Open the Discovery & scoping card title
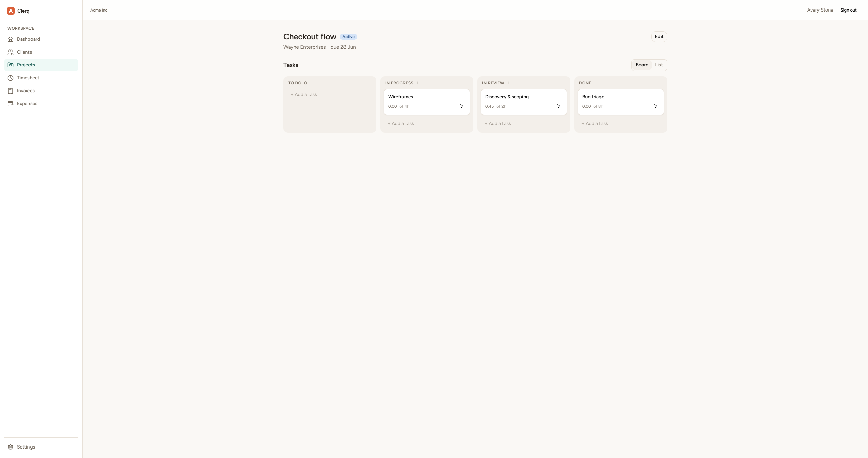This screenshot has height=458, width=868. click(x=507, y=97)
